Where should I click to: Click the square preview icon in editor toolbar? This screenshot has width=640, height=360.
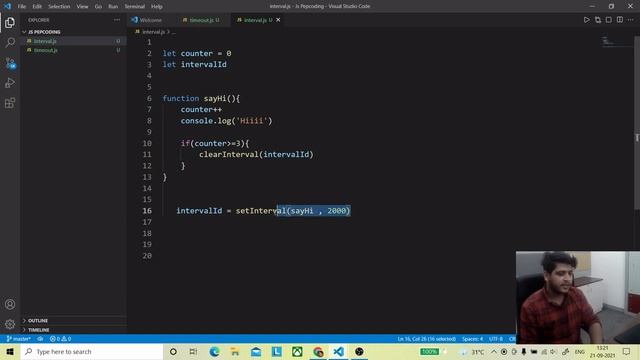point(609,20)
